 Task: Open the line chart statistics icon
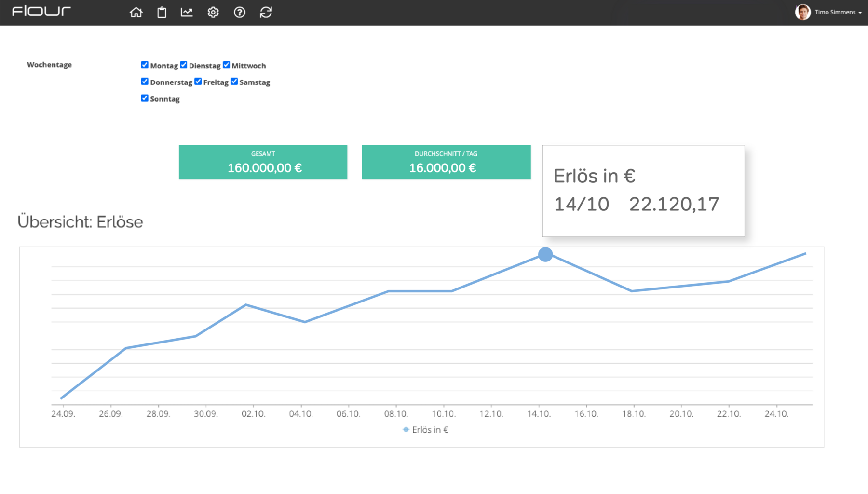coord(187,12)
